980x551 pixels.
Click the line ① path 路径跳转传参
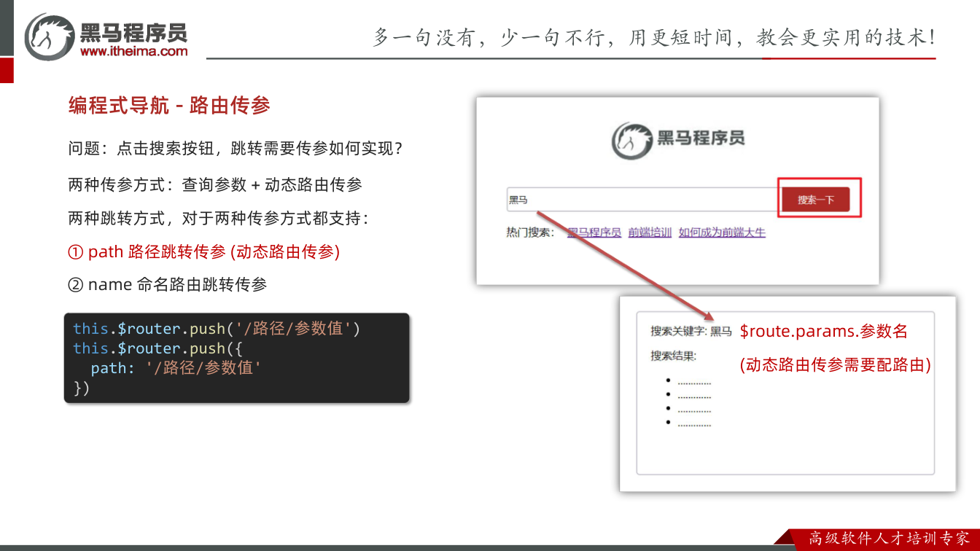[204, 252]
